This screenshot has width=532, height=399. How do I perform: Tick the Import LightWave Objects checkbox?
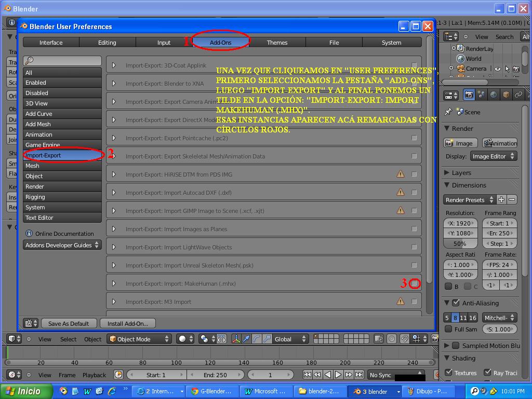pyautogui.click(x=414, y=247)
